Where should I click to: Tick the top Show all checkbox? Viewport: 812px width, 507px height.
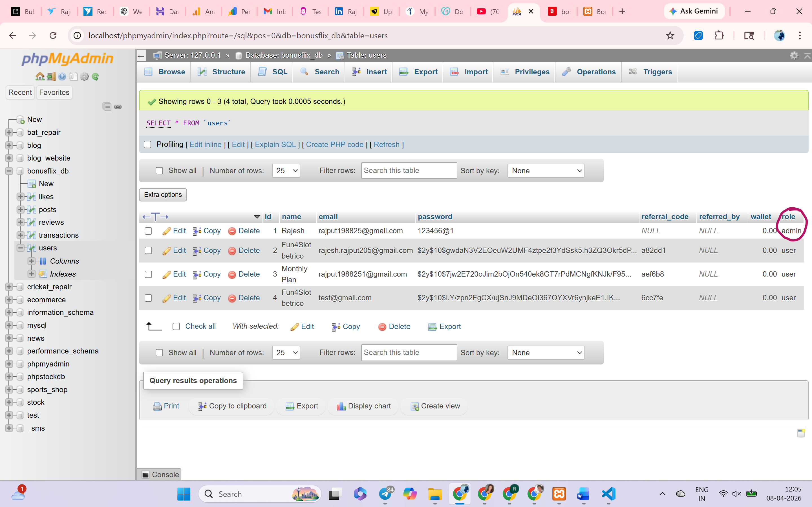coord(159,171)
